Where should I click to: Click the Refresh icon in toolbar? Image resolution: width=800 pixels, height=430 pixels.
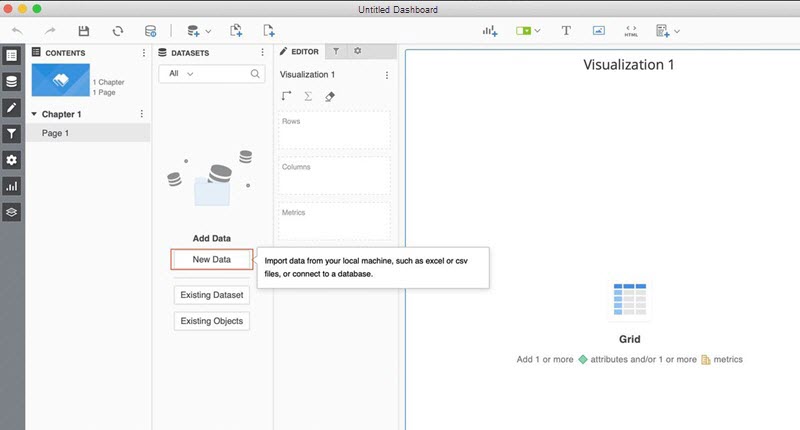coord(118,31)
